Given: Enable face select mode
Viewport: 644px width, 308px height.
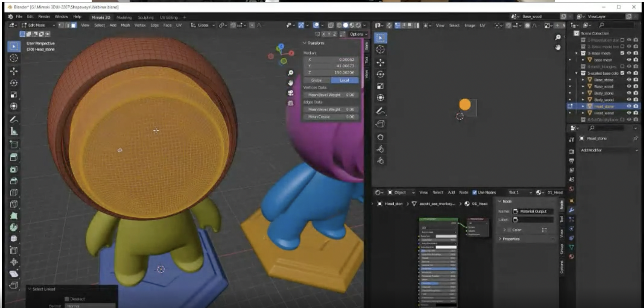Looking at the screenshot, I should [x=74, y=25].
